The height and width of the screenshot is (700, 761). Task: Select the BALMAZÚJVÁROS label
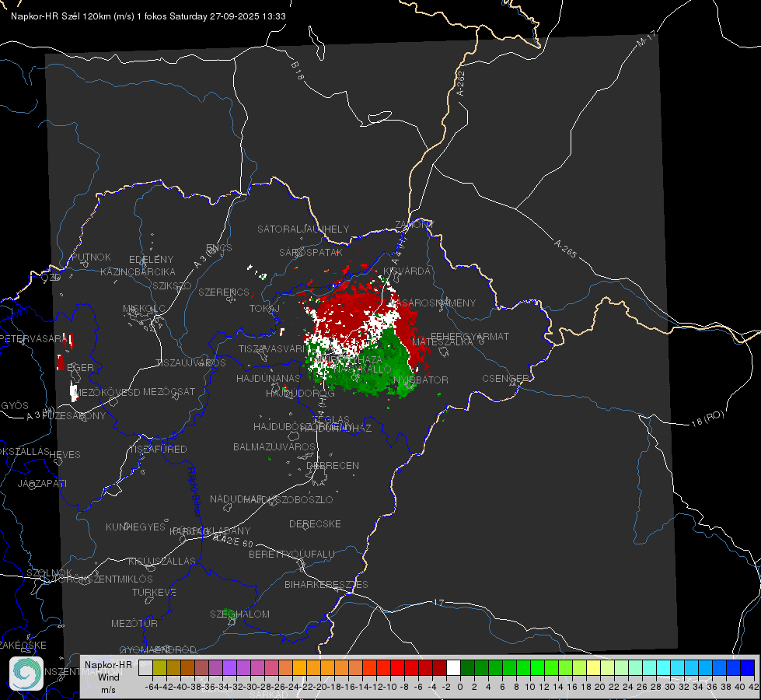tap(274, 446)
